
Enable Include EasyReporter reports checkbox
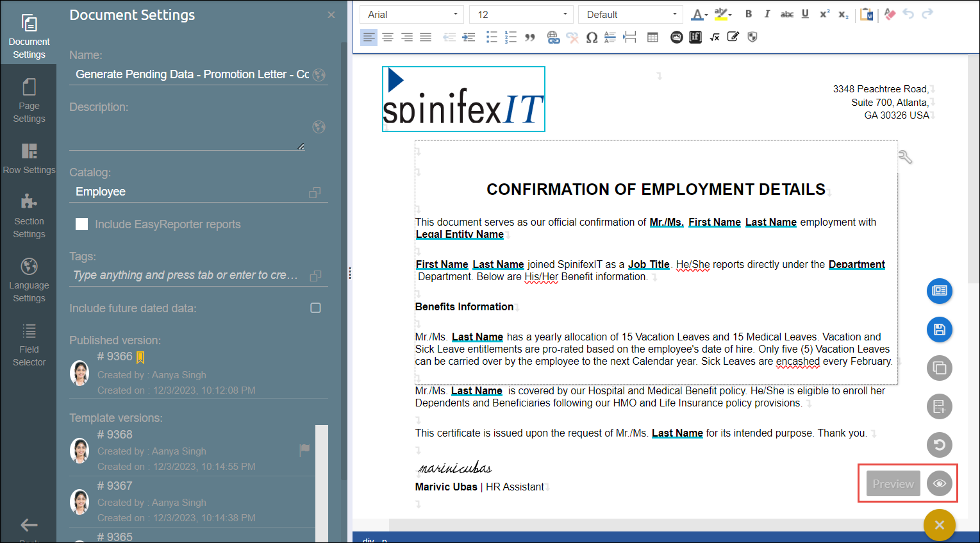[82, 224]
